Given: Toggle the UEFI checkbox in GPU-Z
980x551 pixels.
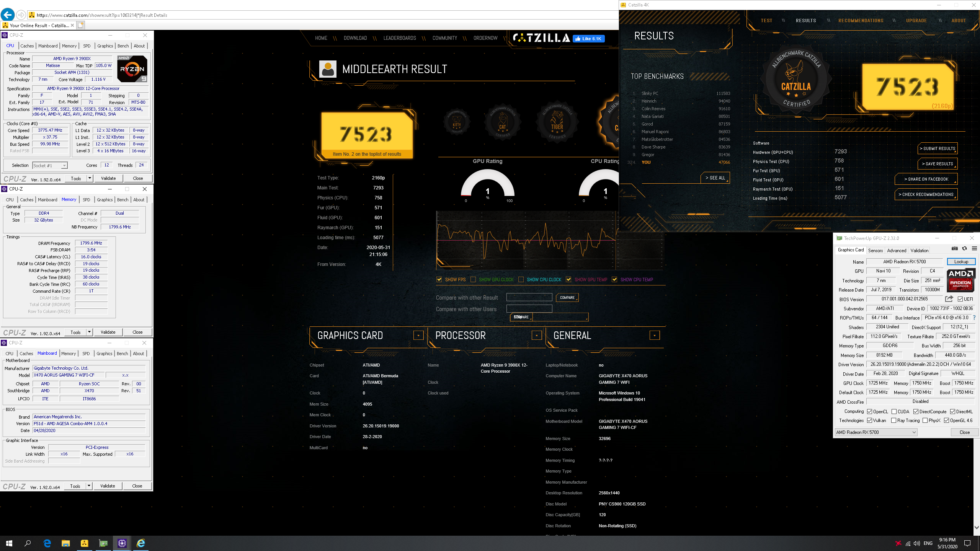Looking at the screenshot, I should (x=960, y=299).
